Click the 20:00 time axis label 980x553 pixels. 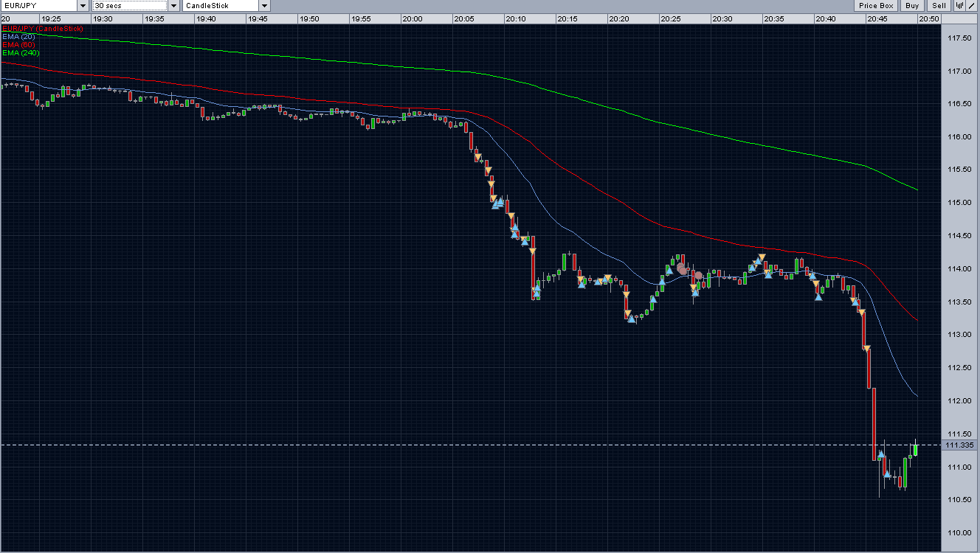[413, 18]
